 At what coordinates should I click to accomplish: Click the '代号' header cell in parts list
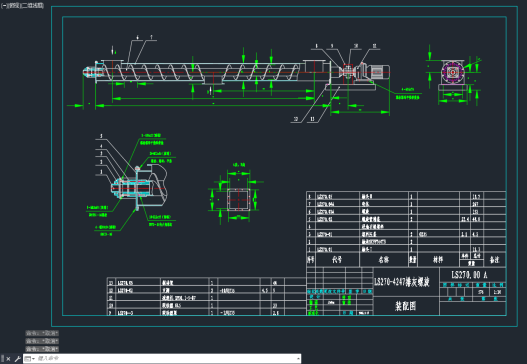point(337,259)
